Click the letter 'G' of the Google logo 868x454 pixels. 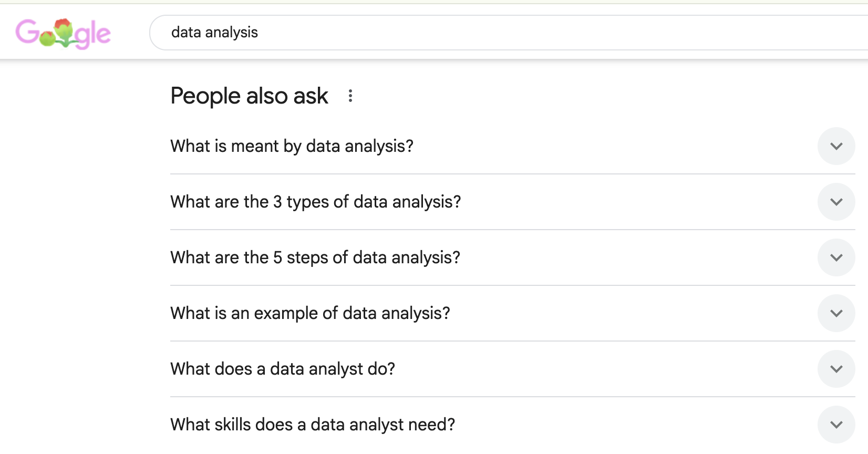pyautogui.click(x=27, y=32)
